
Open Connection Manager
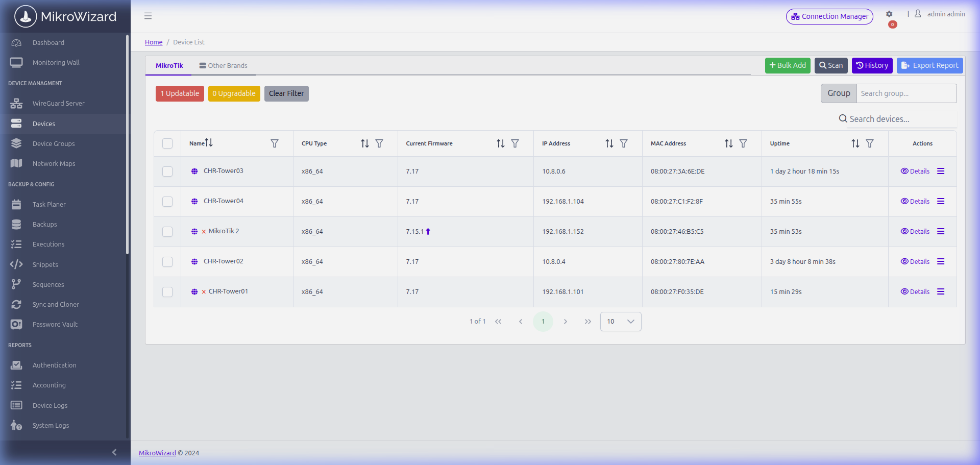(829, 16)
